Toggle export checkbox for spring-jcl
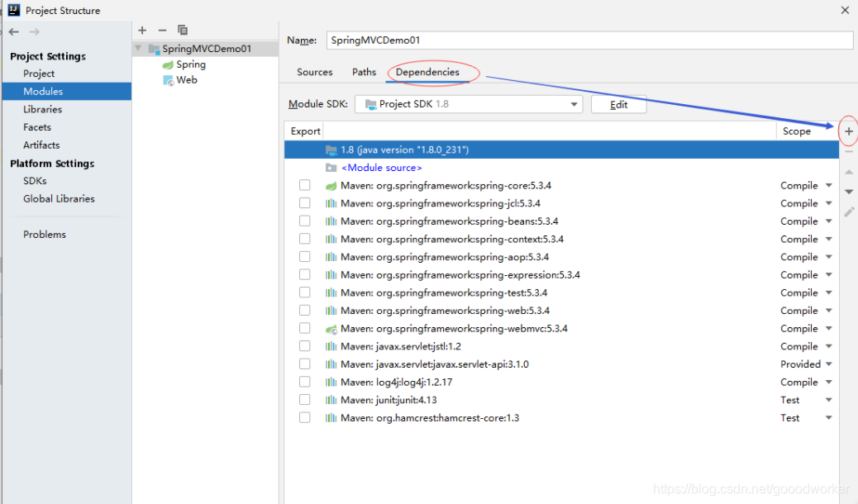The height and width of the screenshot is (504, 858). pos(305,203)
